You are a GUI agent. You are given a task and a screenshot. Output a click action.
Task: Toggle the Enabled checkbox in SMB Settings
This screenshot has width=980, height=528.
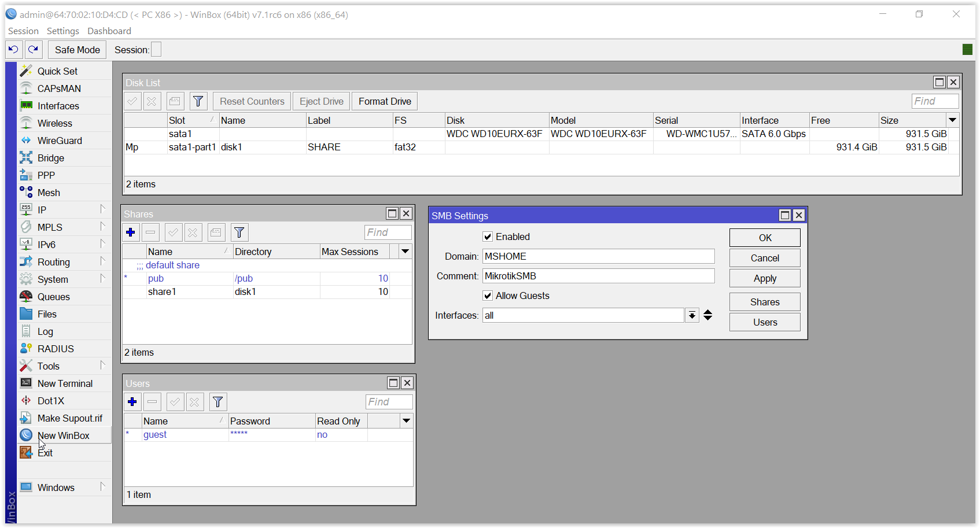pos(488,237)
